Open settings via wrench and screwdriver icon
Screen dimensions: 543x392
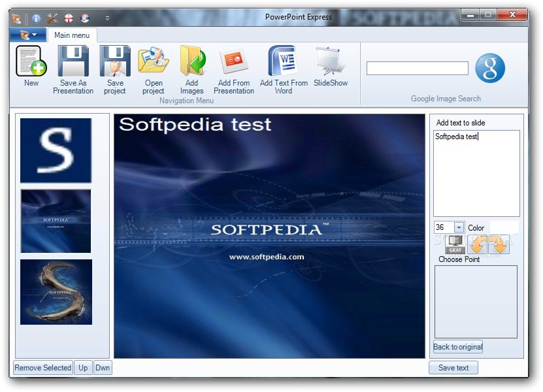[52, 18]
